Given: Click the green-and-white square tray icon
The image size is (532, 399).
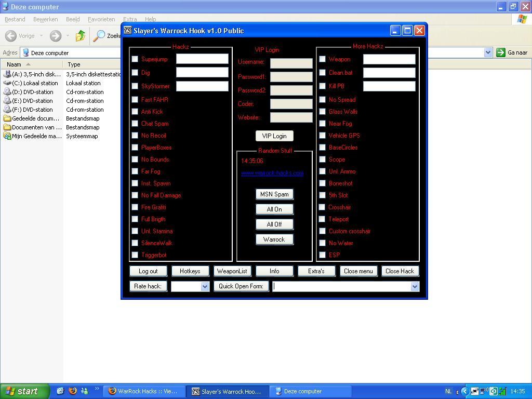Looking at the screenshot, I should [494, 391].
